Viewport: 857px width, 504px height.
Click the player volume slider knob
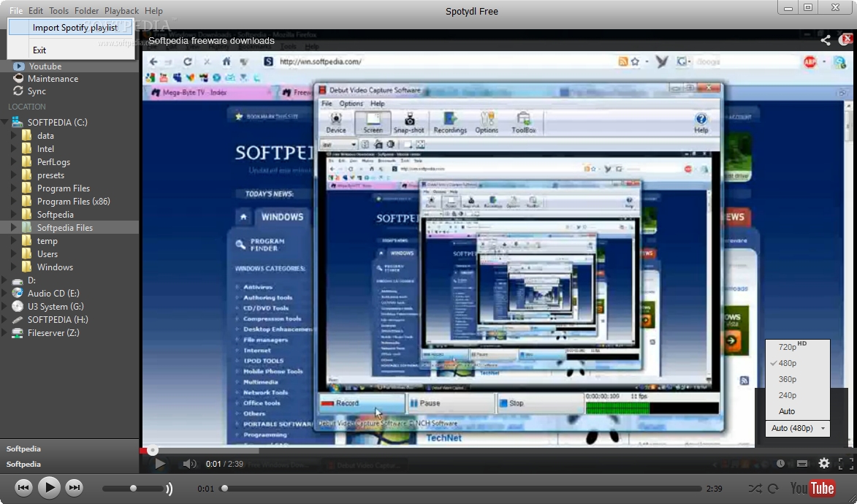point(133,488)
